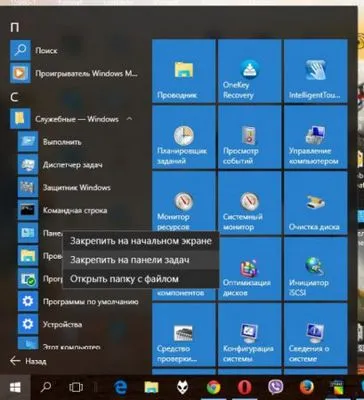Launch Firefox from the taskbar
This screenshot has height=400, width=364.
(x=307, y=387)
